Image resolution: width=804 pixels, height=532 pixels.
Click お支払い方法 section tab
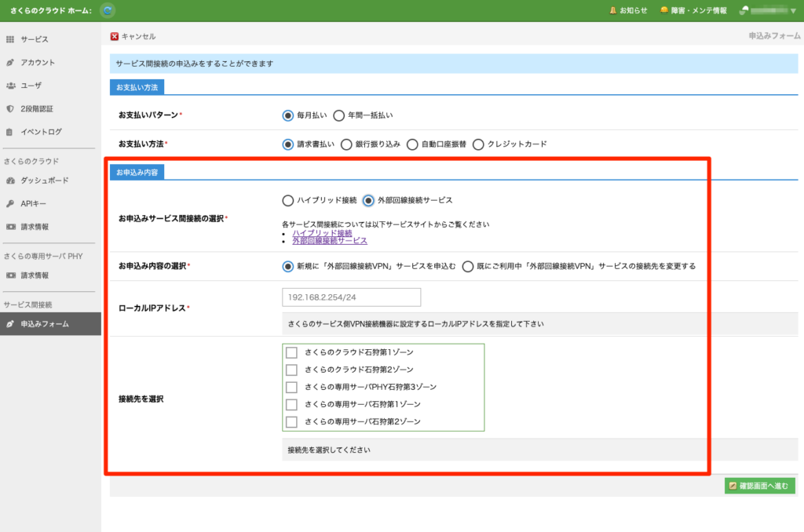point(137,88)
